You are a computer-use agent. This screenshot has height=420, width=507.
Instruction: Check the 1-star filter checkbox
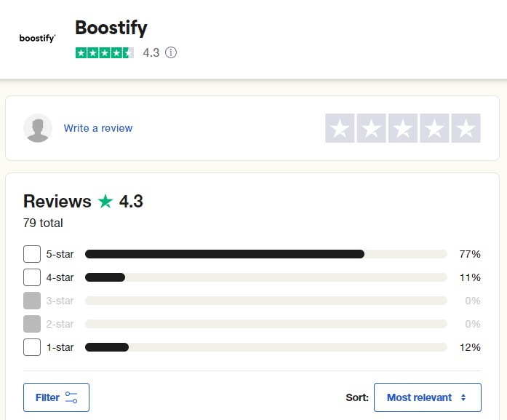pos(32,347)
